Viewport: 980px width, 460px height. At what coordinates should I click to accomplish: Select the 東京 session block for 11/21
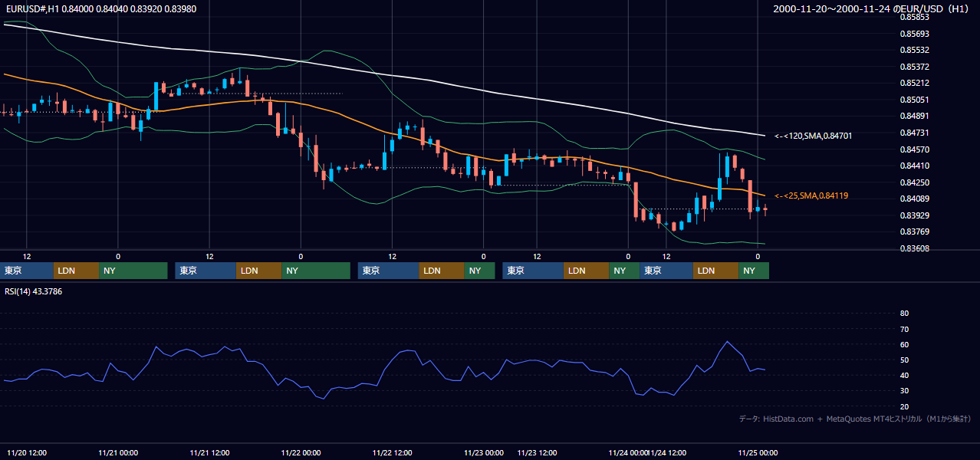206,271
